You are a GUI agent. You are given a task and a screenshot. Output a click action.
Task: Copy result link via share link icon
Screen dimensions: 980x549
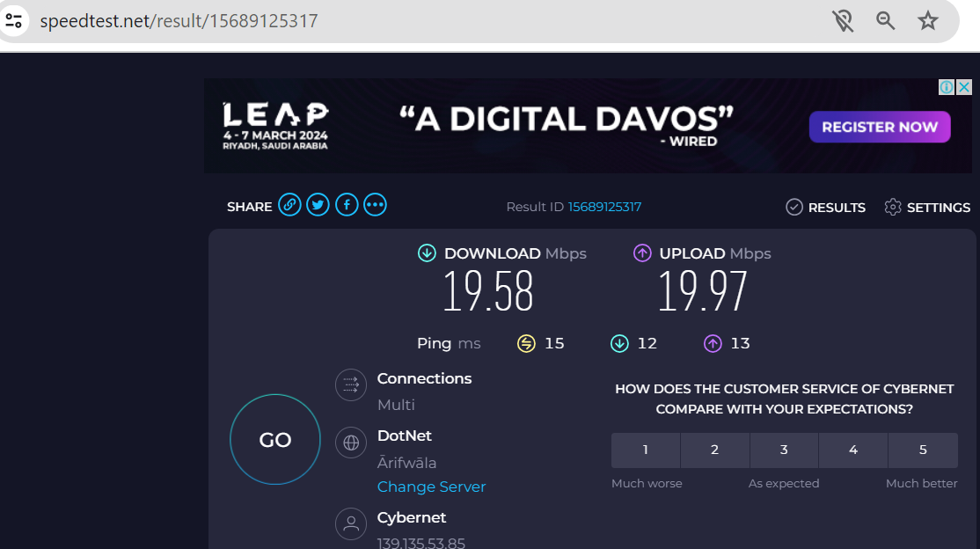coord(289,205)
